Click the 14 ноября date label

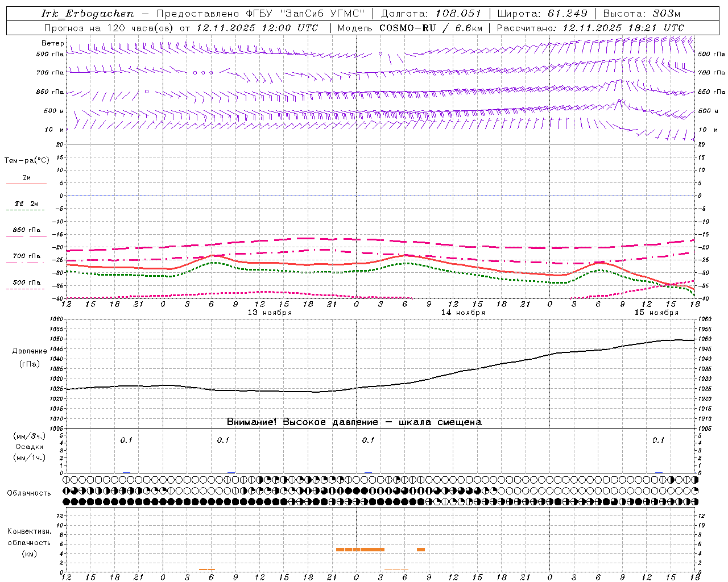(x=463, y=313)
